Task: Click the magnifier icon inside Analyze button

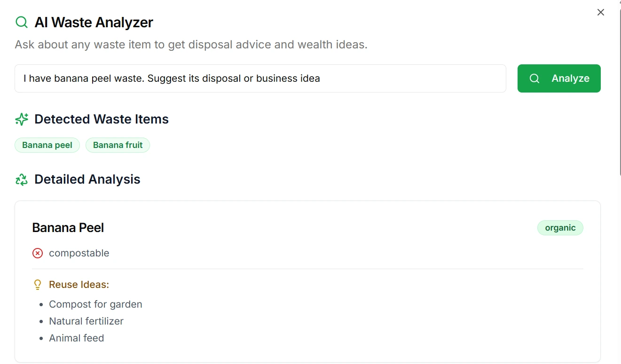Action: (x=535, y=78)
